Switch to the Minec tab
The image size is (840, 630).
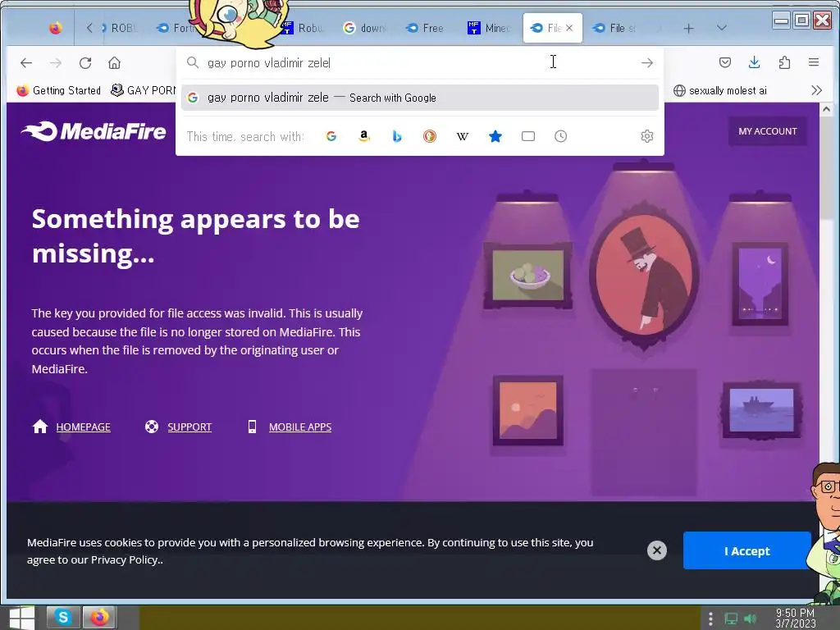pos(491,28)
